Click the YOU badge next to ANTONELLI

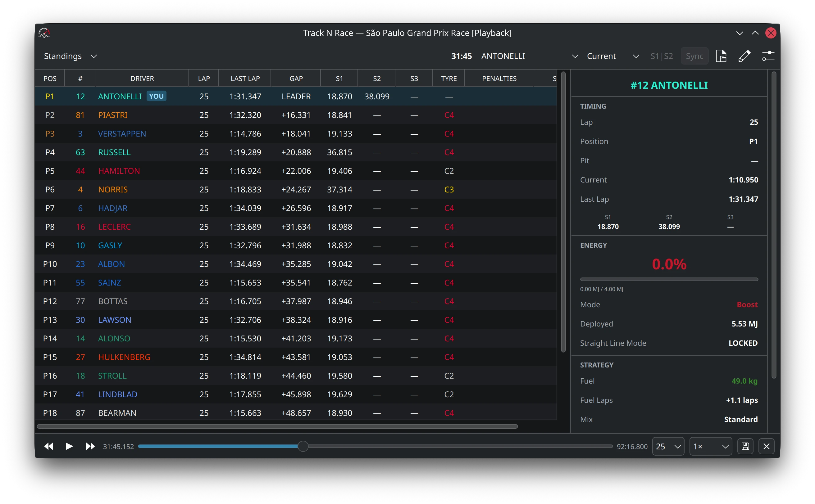pos(156,96)
